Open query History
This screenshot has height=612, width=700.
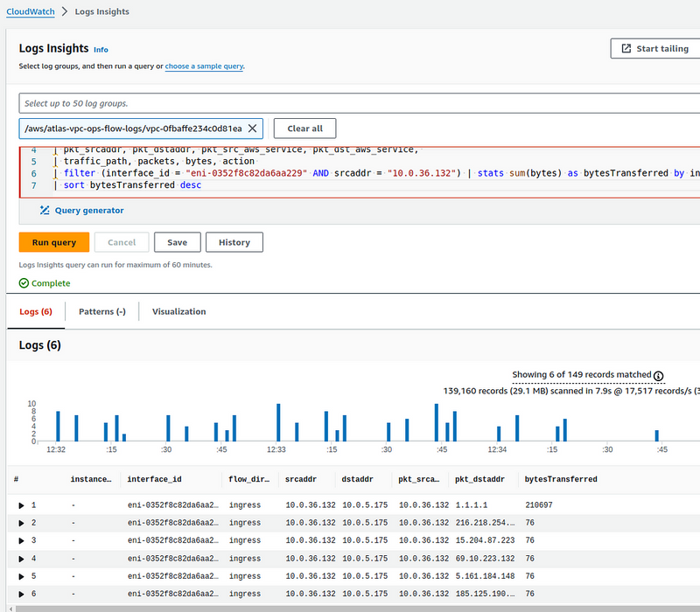(x=234, y=242)
